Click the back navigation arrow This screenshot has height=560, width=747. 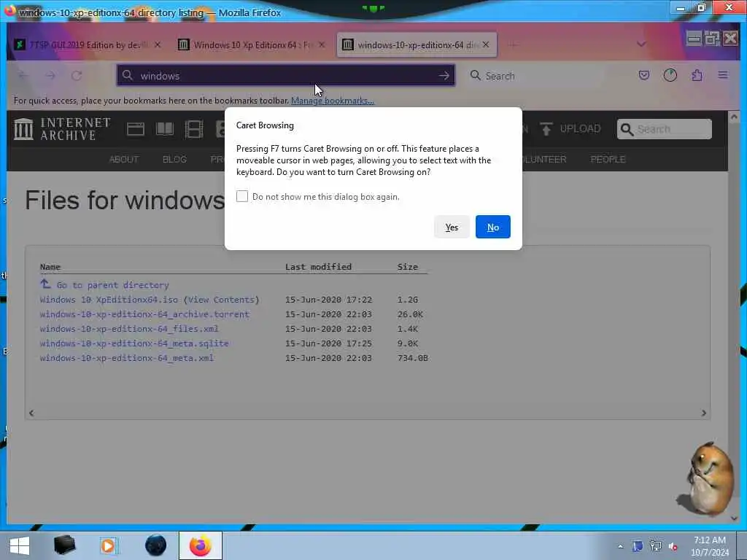pyautogui.click(x=23, y=76)
